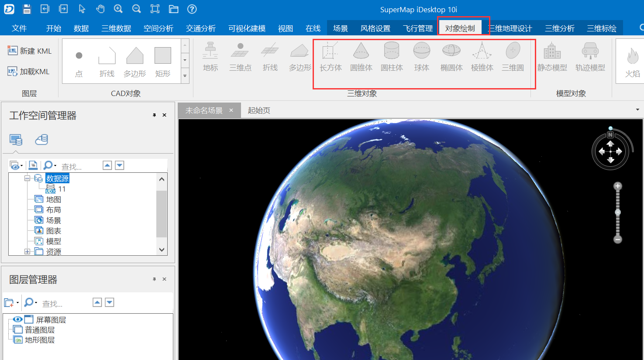Image resolution: width=644 pixels, height=360 pixels.
Task: Click the 地标 placemark tool
Action: tap(210, 57)
